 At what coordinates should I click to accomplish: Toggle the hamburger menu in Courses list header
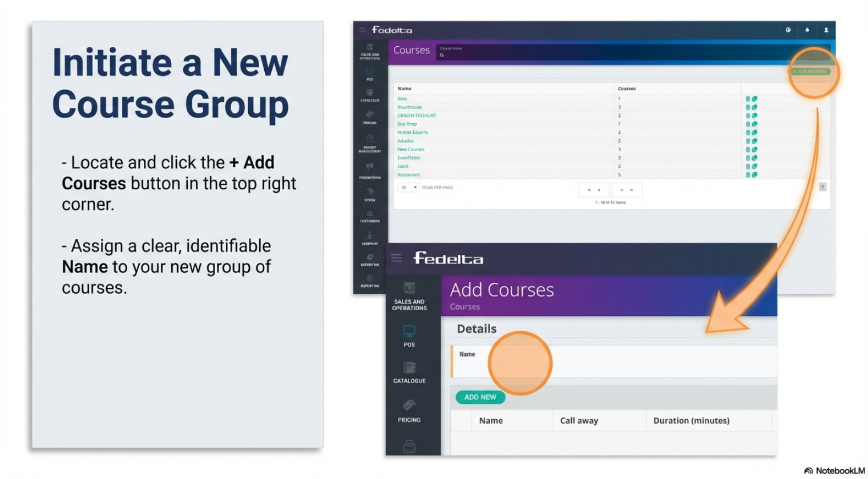[362, 30]
